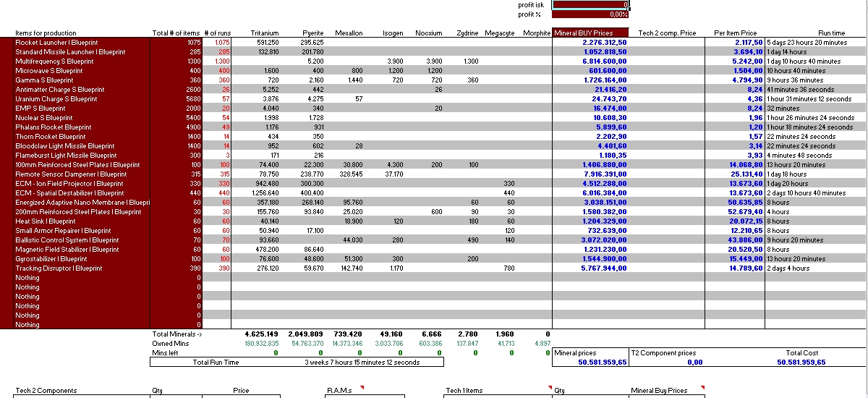Select the Mexallon column header
The width and height of the screenshot is (868, 398).
point(349,33)
